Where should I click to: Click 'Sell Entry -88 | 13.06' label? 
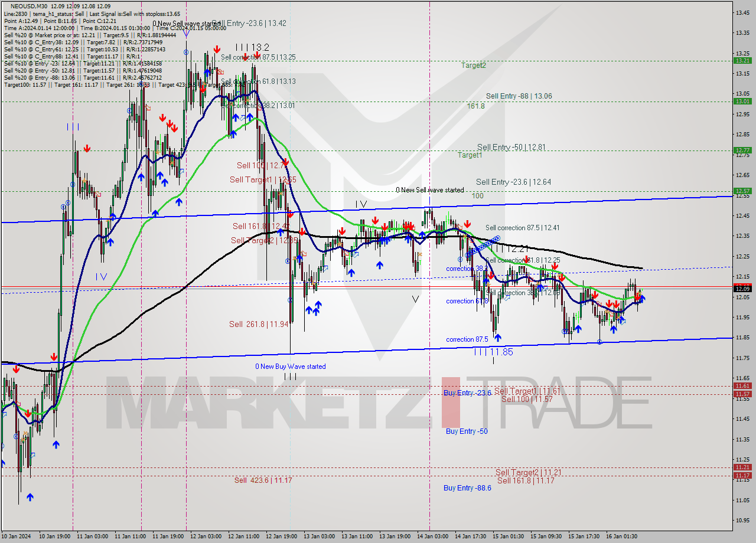[x=519, y=96]
